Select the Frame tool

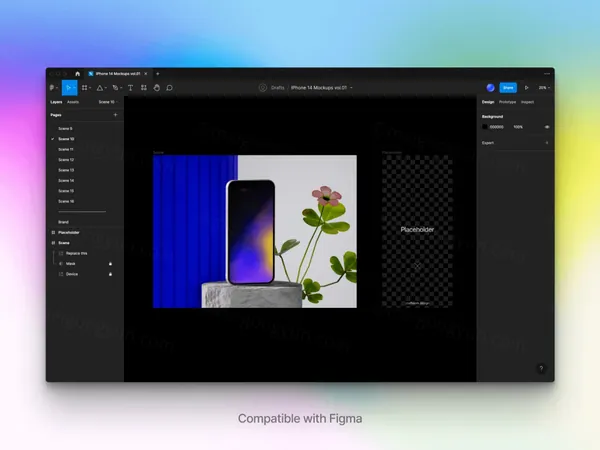coord(85,88)
